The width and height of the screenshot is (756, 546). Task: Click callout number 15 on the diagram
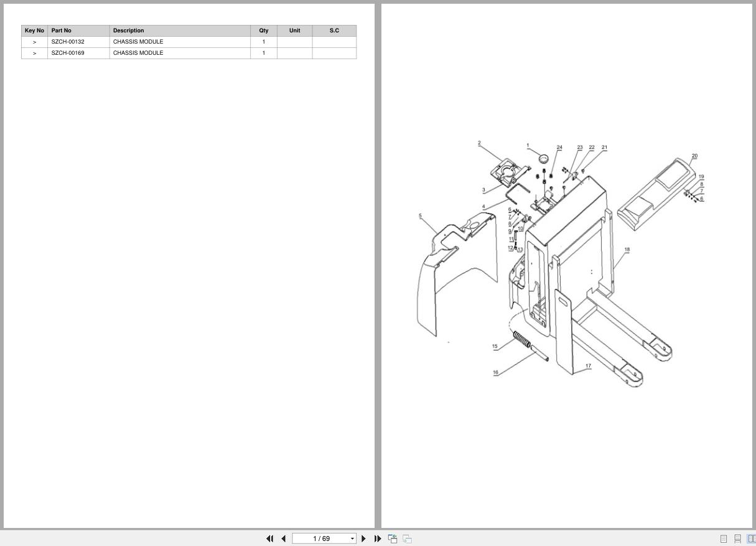pos(495,347)
